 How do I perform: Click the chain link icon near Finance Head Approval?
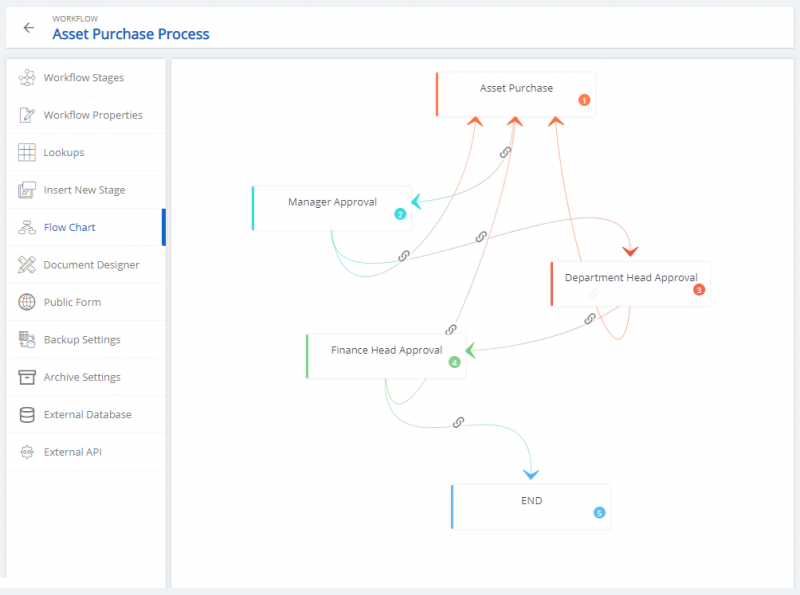450,330
